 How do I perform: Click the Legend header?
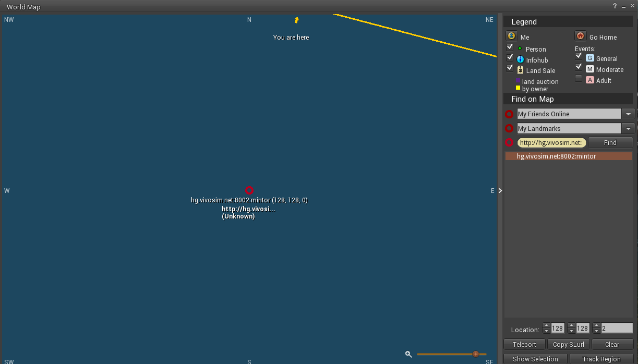tap(524, 21)
